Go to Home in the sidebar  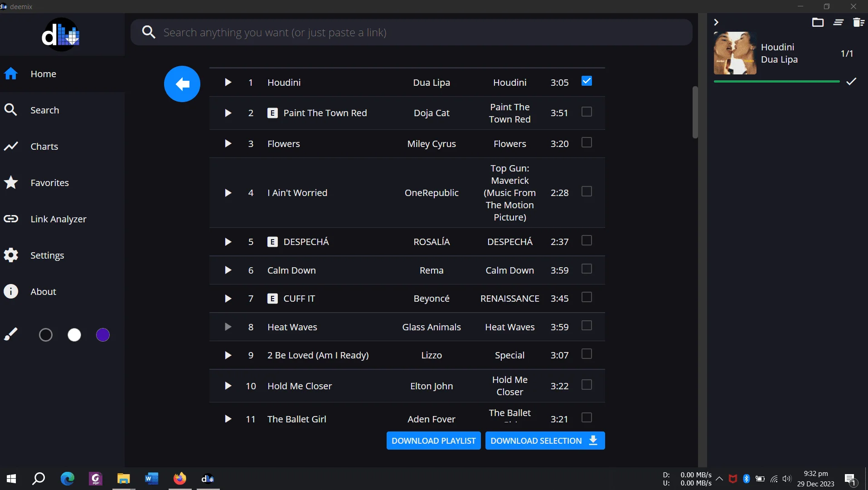(62, 74)
